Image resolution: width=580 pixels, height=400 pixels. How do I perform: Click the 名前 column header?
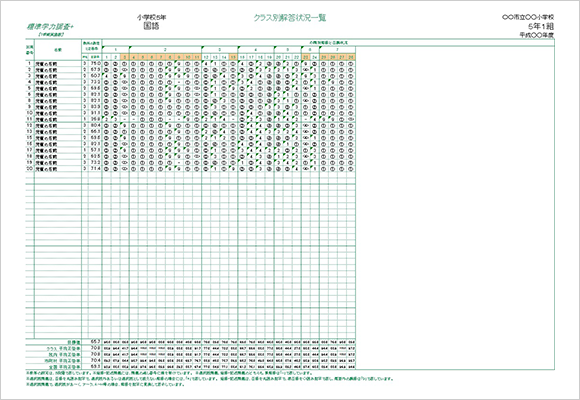point(58,50)
